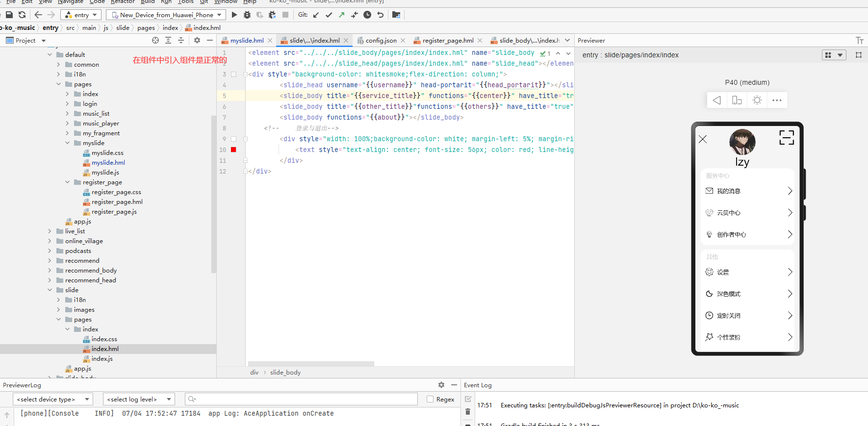
Task: Expand all items in Project panel
Action: (168, 40)
